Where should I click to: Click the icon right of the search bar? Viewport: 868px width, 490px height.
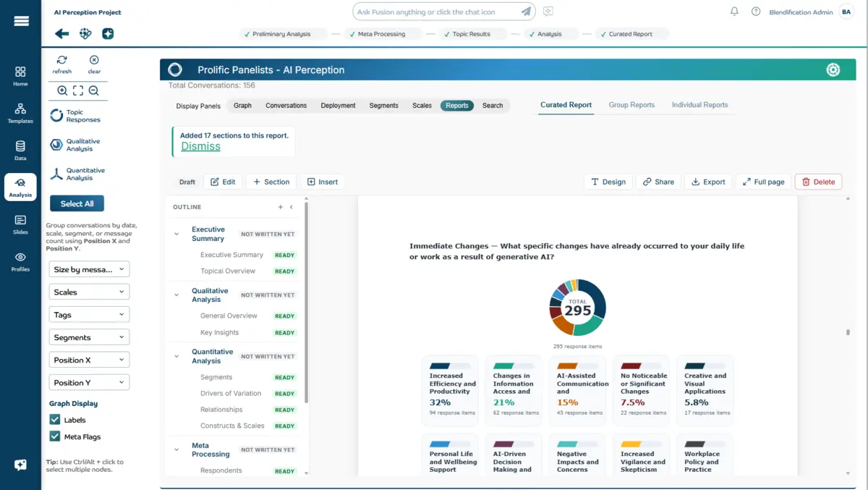[548, 12]
